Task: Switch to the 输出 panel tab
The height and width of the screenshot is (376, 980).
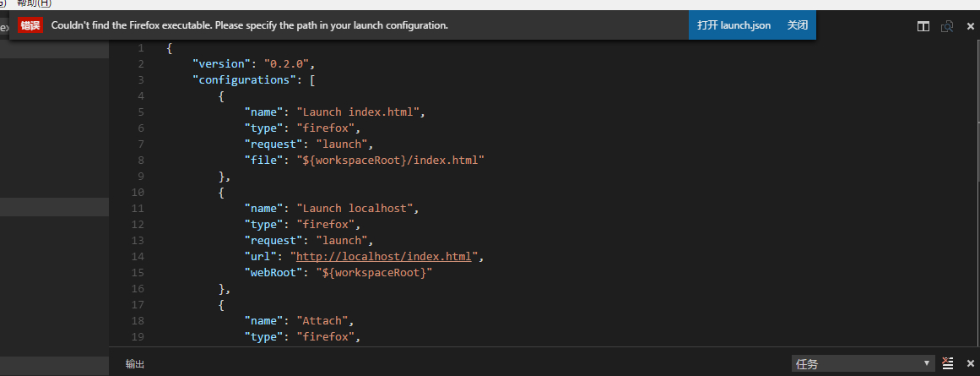Action: coord(135,364)
